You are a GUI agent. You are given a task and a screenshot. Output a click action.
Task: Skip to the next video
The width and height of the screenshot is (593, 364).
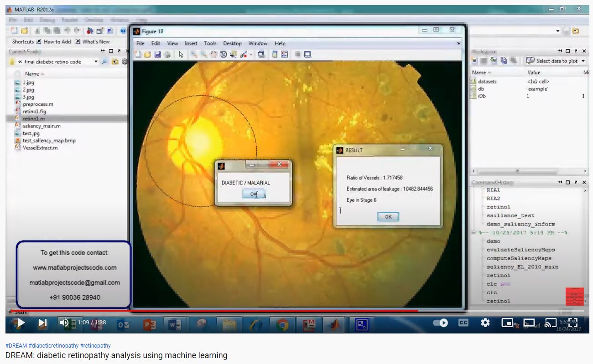pyautogui.click(x=42, y=323)
